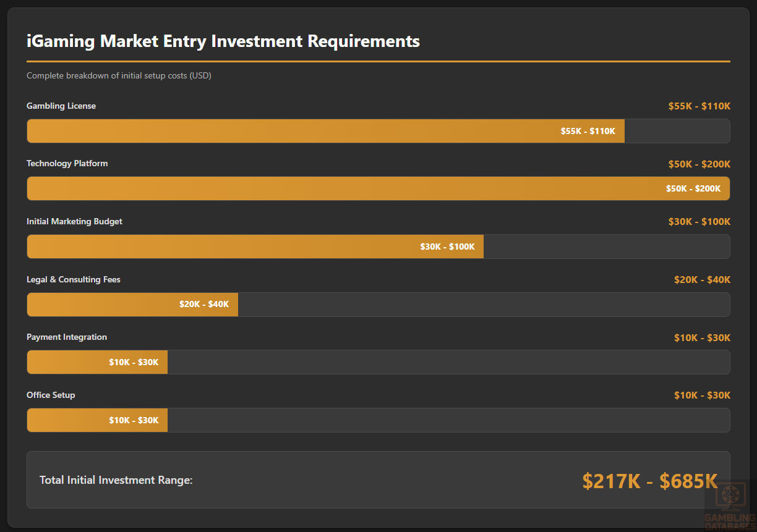Click the $50K - $200K value above bar

(699, 164)
